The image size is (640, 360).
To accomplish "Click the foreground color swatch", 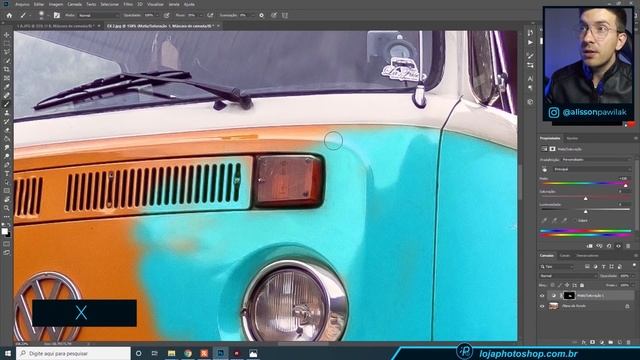I will [x=4, y=231].
